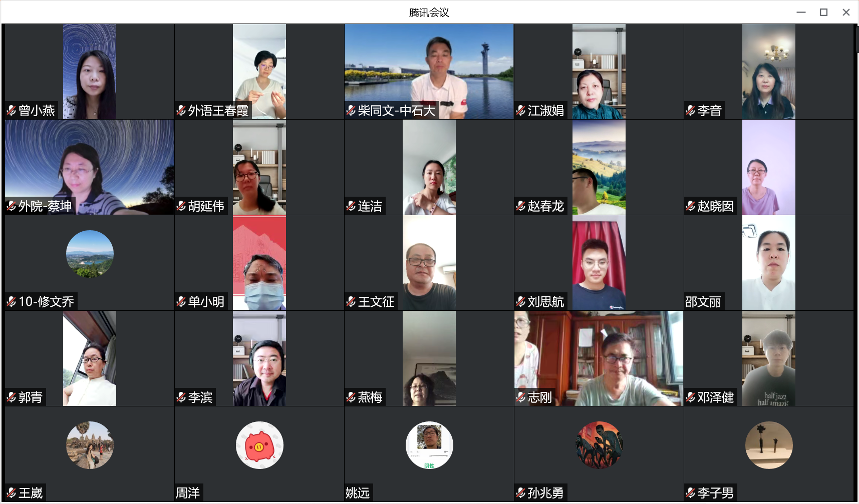Open 姚远's profile picture tile
Image resolution: width=859 pixels, height=504 pixels.
pos(429,445)
